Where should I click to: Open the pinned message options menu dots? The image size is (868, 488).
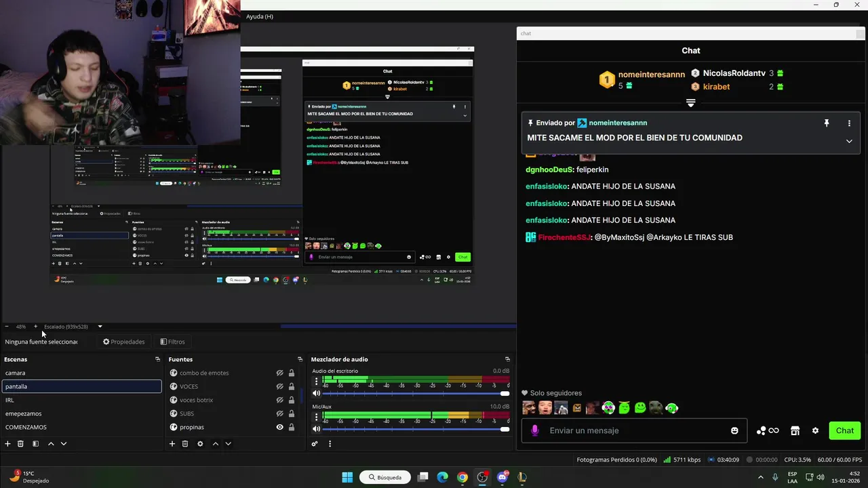(x=849, y=123)
